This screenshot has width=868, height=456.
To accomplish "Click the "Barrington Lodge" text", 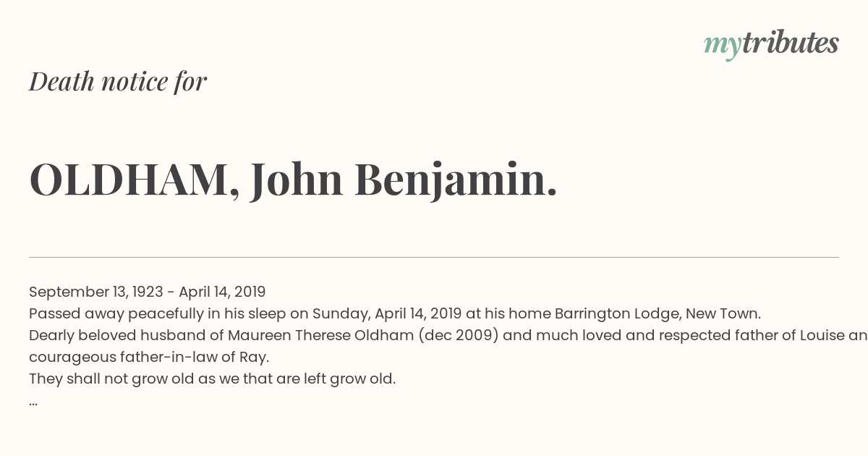I will tap(616, 313).
